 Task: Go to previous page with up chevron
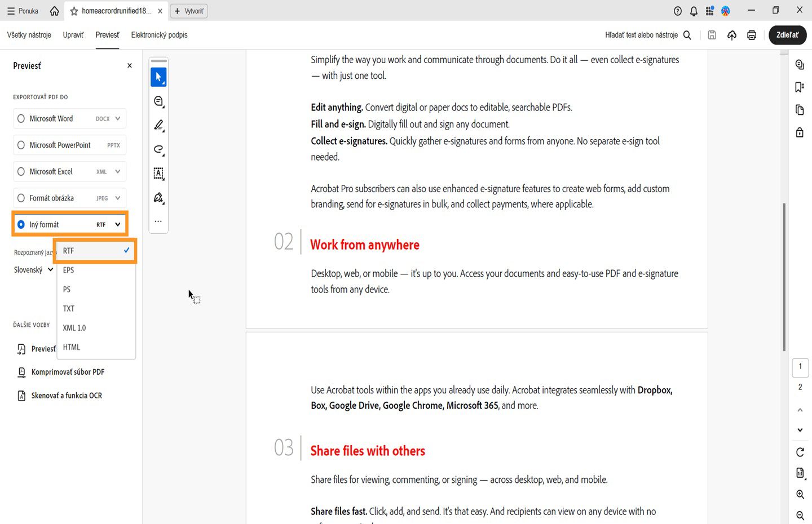[x=800, y=410]
